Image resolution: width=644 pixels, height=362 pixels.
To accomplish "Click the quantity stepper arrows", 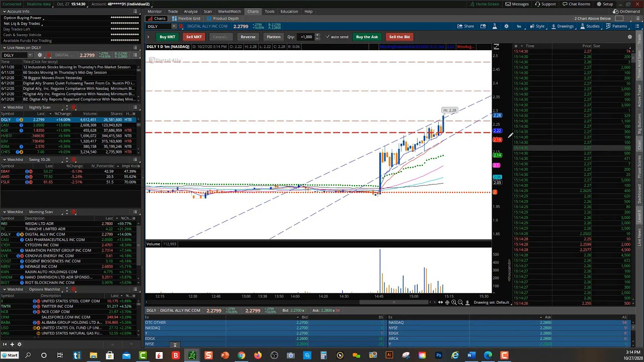I will 317,37.
